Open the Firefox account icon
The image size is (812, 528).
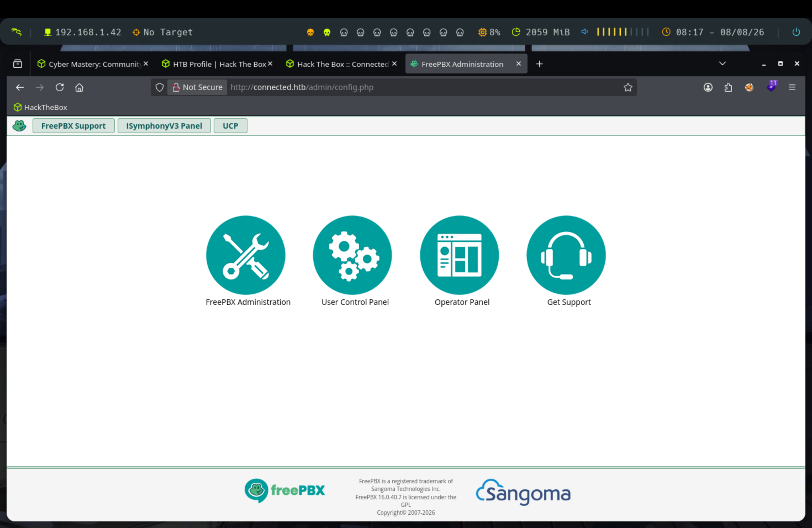tap(708, 87)
